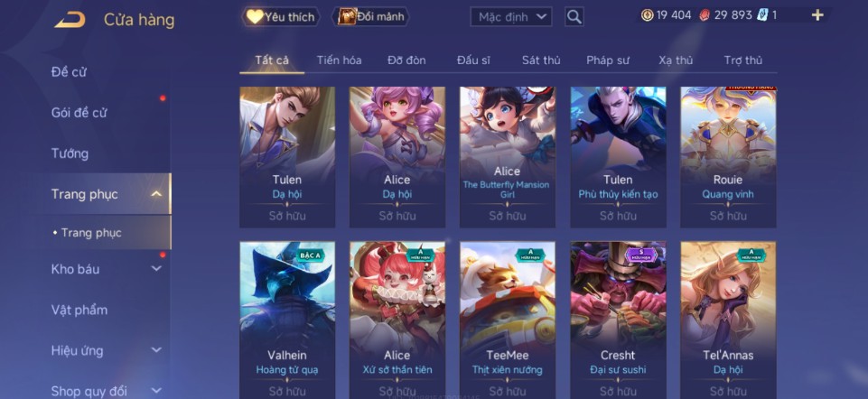This screenshot has height=399, width=868.
Task: Expand the Shop quy đổi section
Action: pyautogui.click(x=156, y=391)
